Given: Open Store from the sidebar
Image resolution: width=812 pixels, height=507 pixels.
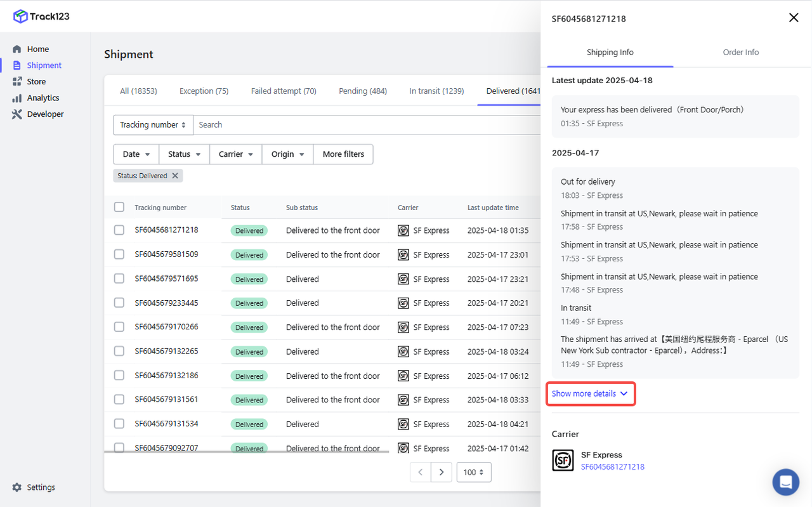Looking at the screenshot, I should click(36, 82).
